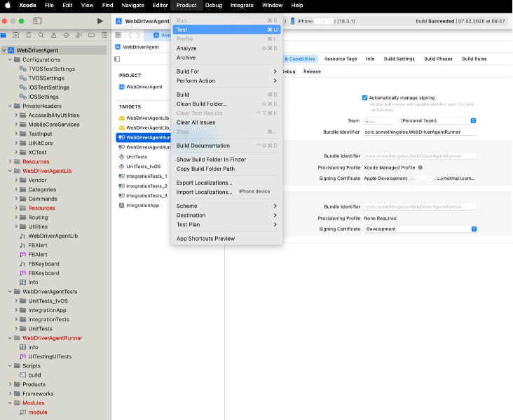Expand the Resources group
513x420 pixels.
coord(10,162)
